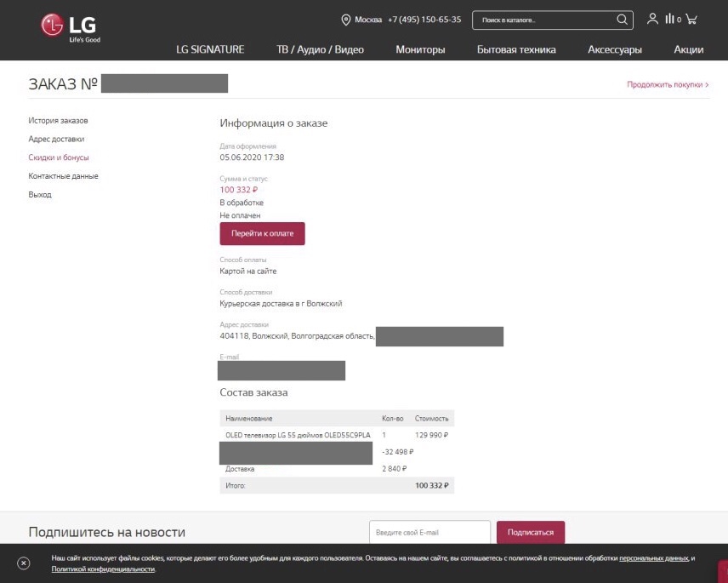Open the LG SIGNATURE menu

210,49
